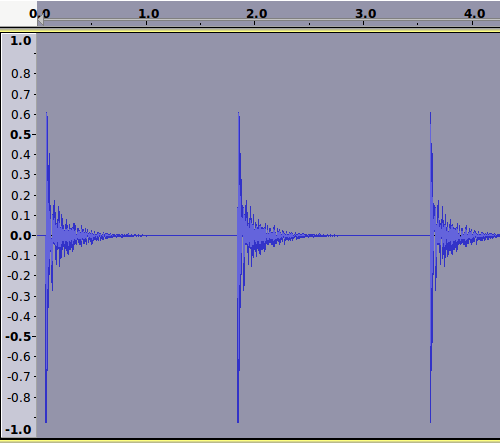
Task: Click the 0.0 label on vertical amplitude scale
Action: [x=20, y=236]
